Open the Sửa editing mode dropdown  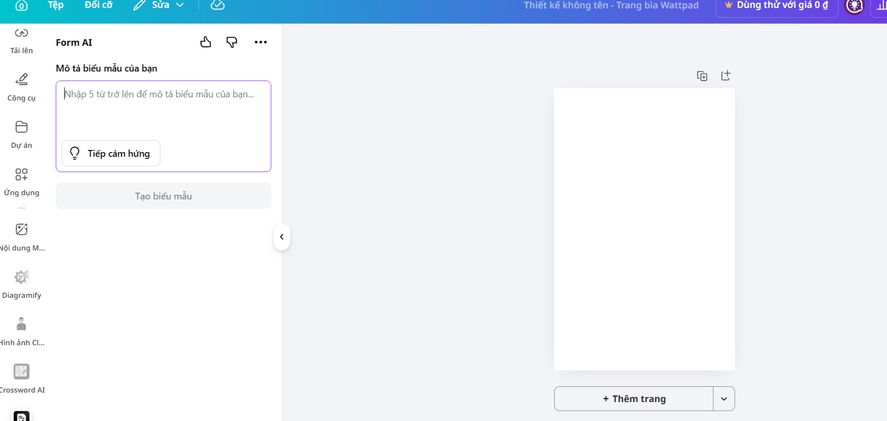tap(159, 5)
